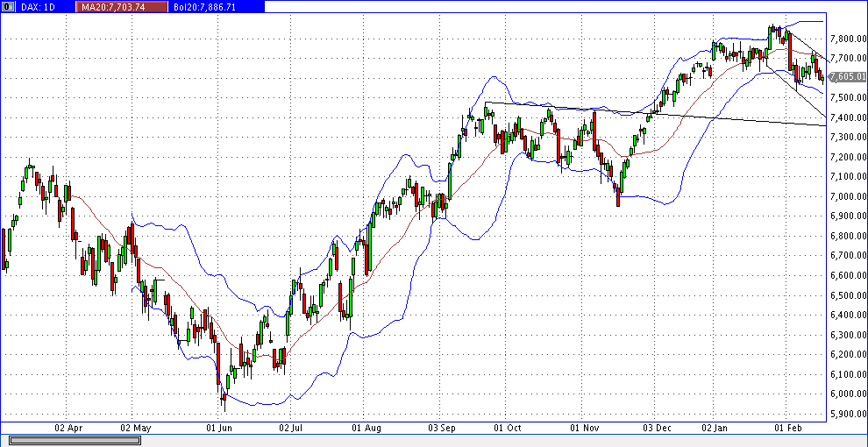Screen dimensions: 868x447
Task: Click the 03 Sep date label
Action: (x=441, y=428)
